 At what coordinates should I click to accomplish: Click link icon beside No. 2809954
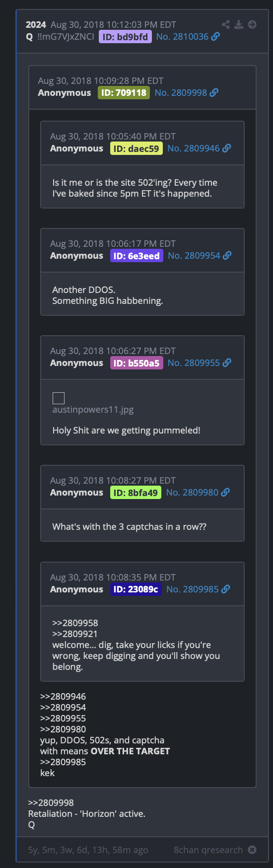(227, 255)
